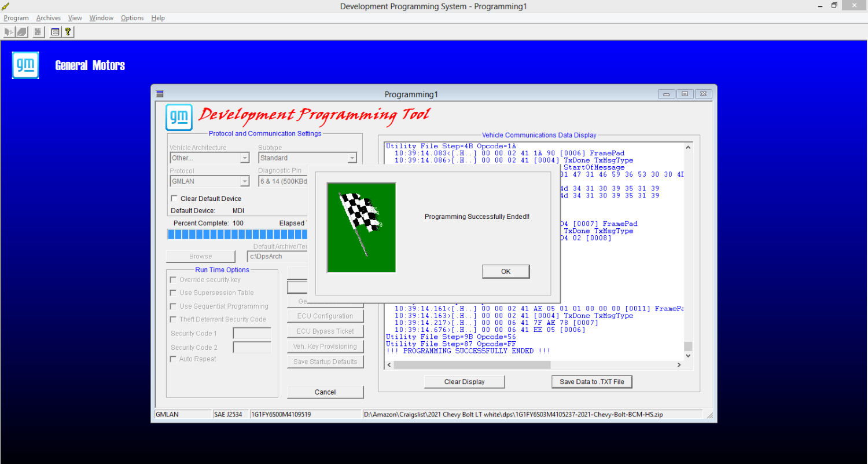This screenshot has height=464, width=868.
Task: Click the Clear Display button
Action: pyautogui.click(x=465, y=382)
